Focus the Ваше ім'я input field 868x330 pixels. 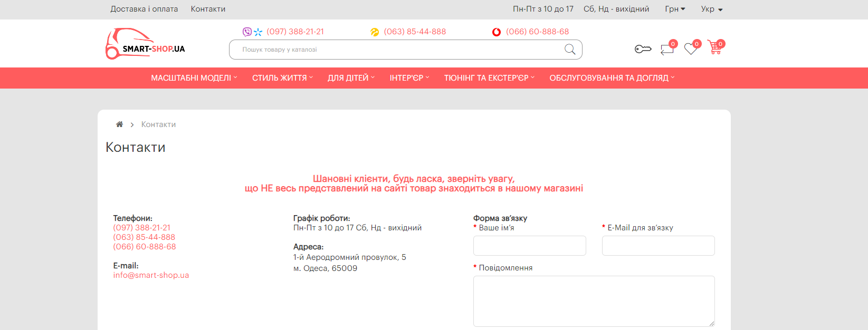pyautogui.click(x=529, y=246)
